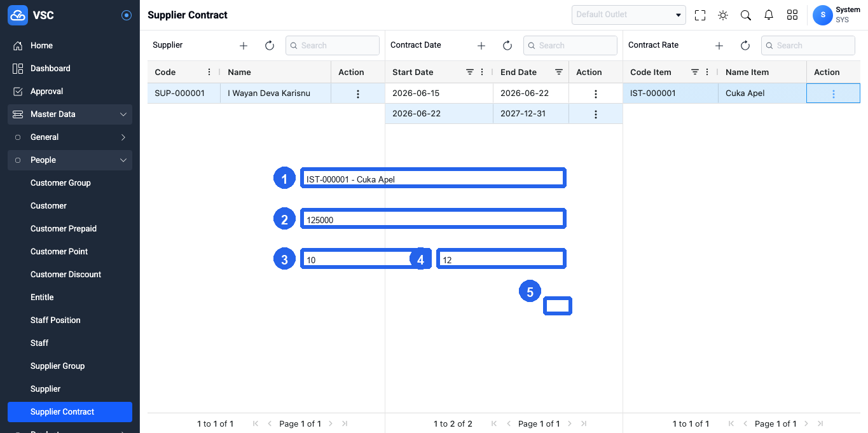Expand the General submenu
Image resolution: width=868 pixels, height=433 pixels.
(70, 137)
